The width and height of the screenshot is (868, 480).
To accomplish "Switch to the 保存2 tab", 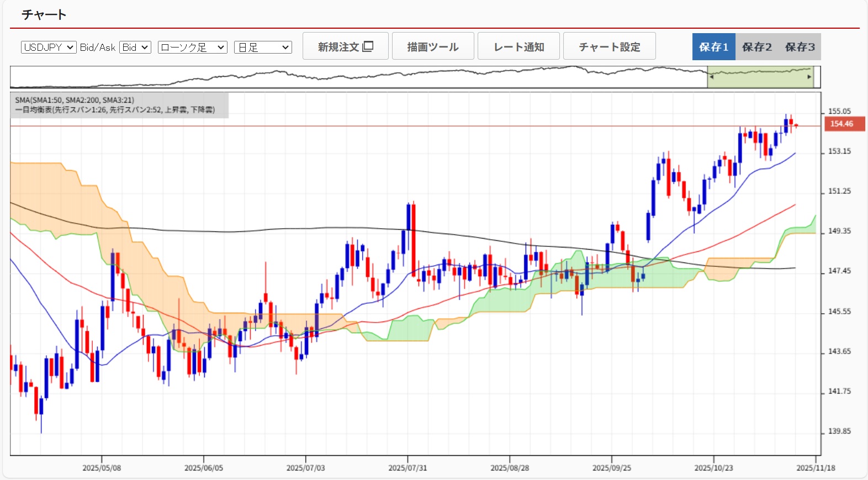I will (756, 47).
